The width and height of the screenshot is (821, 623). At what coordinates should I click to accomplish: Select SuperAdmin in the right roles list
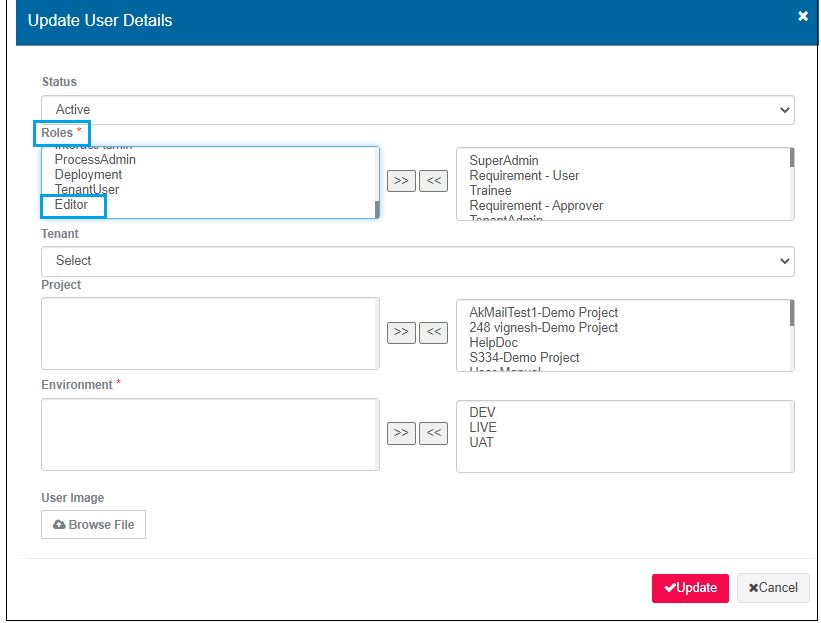pyautogui.click(x=504, y=160)
